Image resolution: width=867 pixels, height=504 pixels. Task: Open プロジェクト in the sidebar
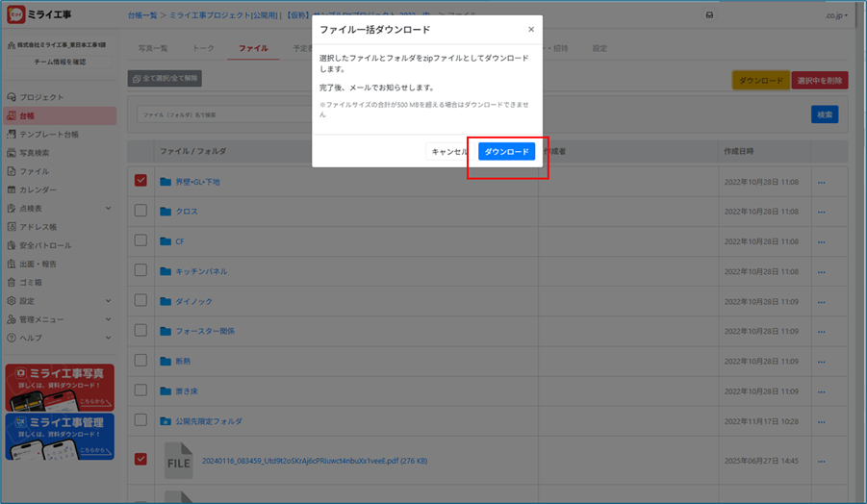click(x=41, y=97)
